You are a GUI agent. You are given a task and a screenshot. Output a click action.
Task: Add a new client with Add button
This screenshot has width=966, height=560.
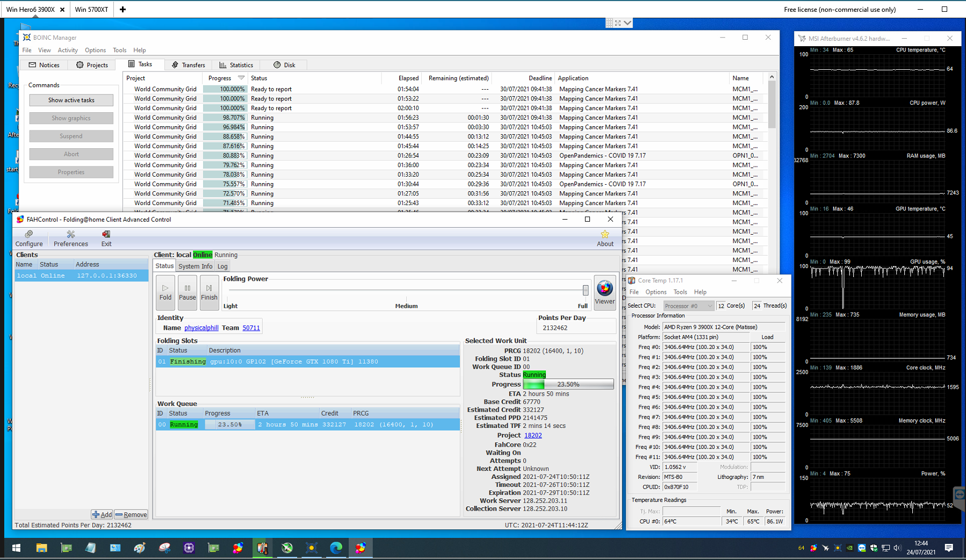point(102,514)
